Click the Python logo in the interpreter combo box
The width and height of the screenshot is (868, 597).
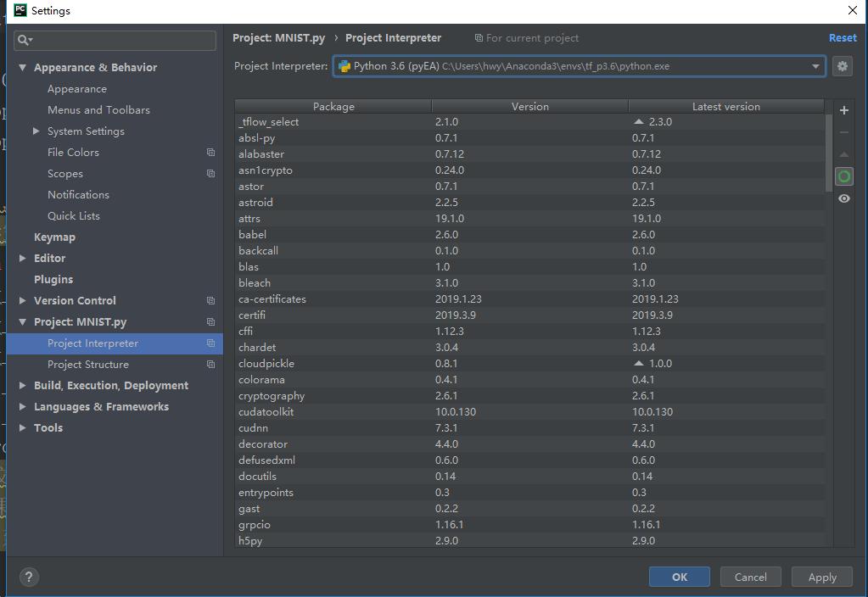point(344,66)
